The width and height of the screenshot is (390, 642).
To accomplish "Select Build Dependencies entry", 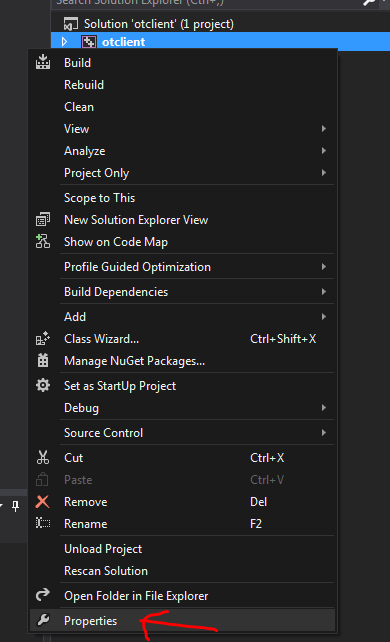I will coord(183,292).
